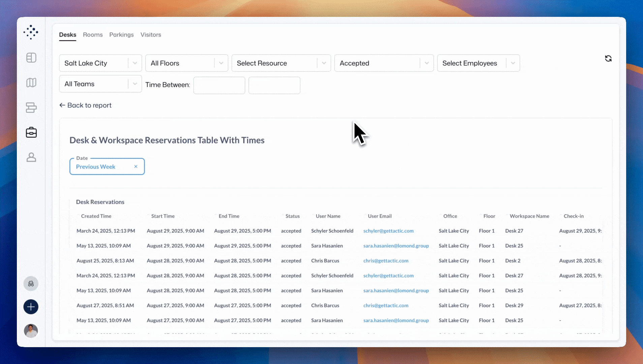
Task: Open the map view sidebar icon
Action: point(31,83)
